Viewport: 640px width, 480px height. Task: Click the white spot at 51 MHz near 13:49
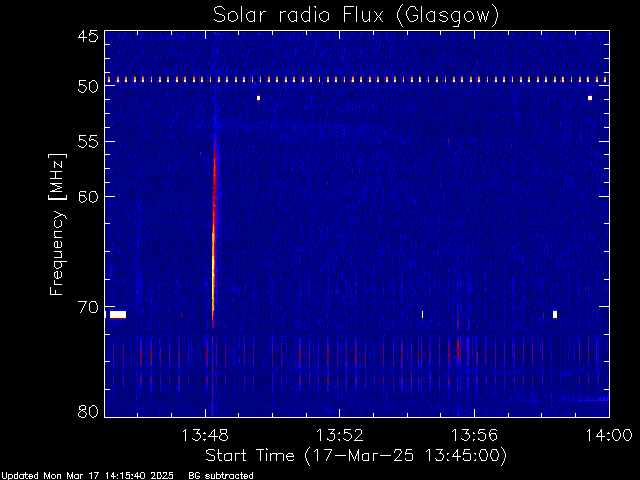point(258,98)
